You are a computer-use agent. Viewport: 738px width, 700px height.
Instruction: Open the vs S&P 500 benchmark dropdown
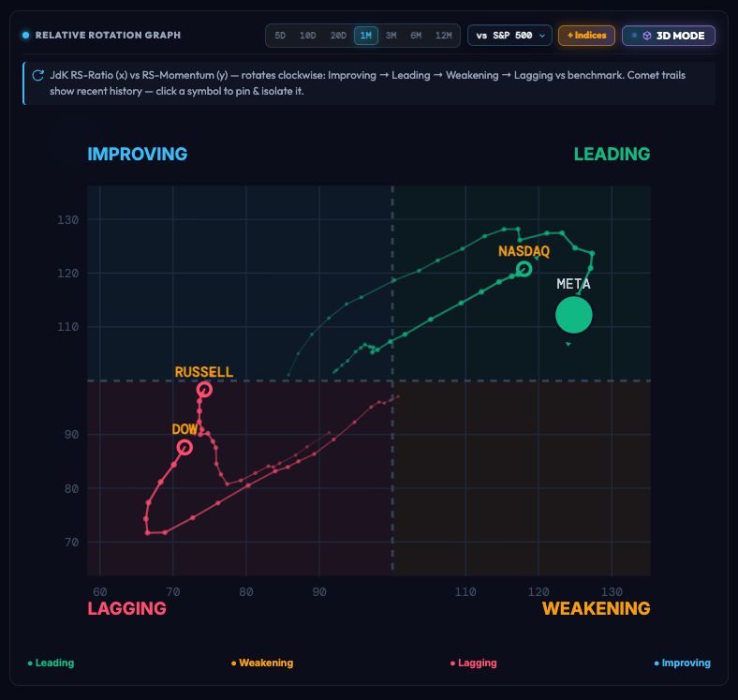[x=509, y=36]
